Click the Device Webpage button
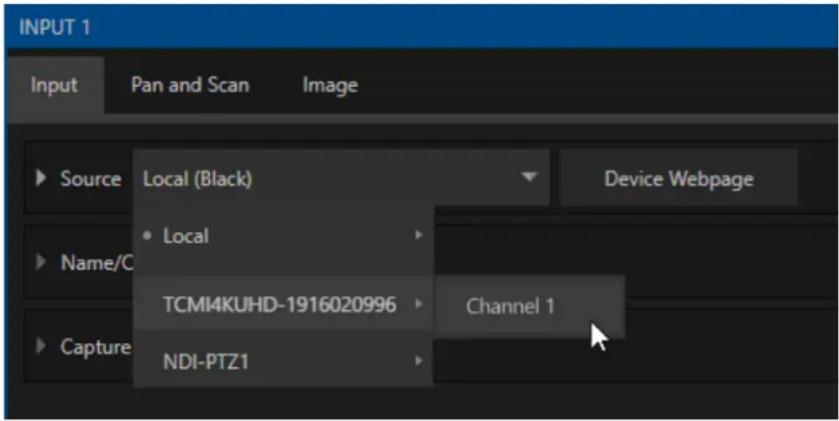 678,178
